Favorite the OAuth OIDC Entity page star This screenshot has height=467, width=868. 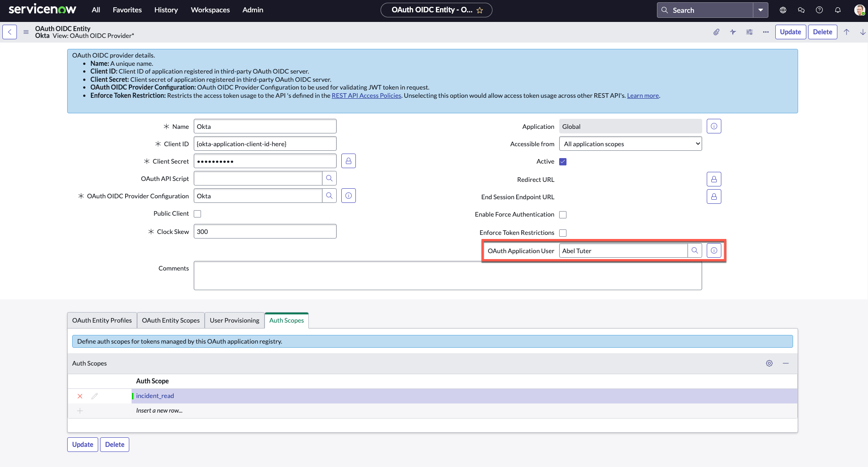pos(480,10)
